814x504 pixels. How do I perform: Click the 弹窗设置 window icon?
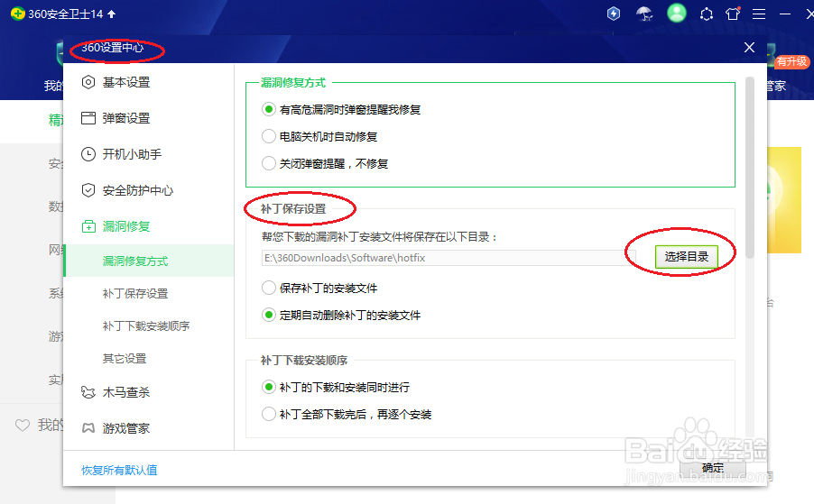tap(88, 118)
